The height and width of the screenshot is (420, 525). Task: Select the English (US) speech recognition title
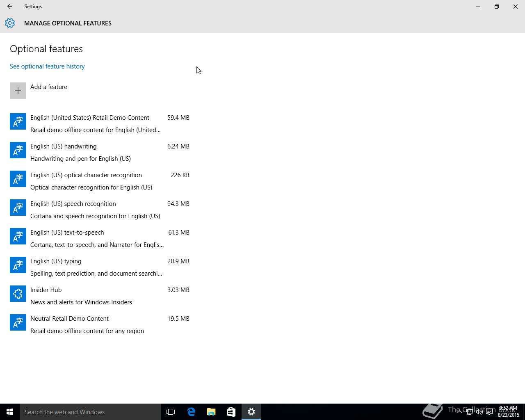tap(73, 204)
